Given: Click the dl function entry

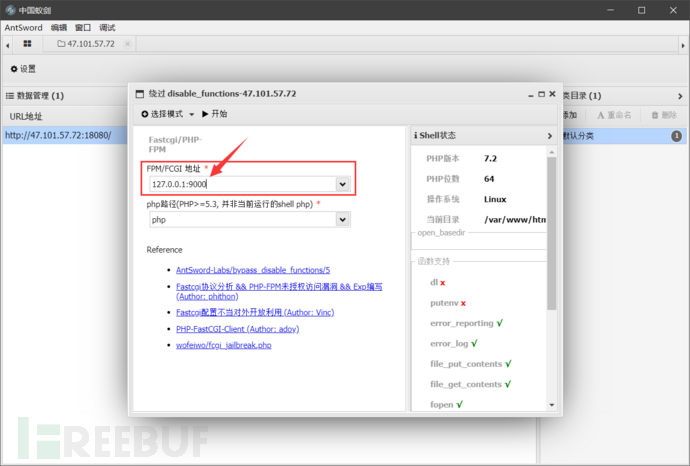Looking at the screenshot, I should click(438, 283).
